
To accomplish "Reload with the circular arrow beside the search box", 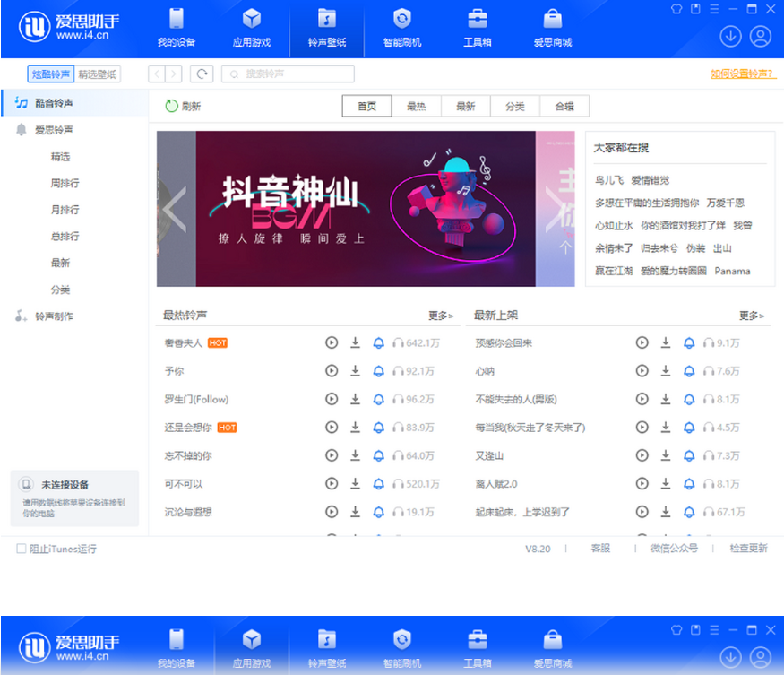I will click(x=202, y=74).
